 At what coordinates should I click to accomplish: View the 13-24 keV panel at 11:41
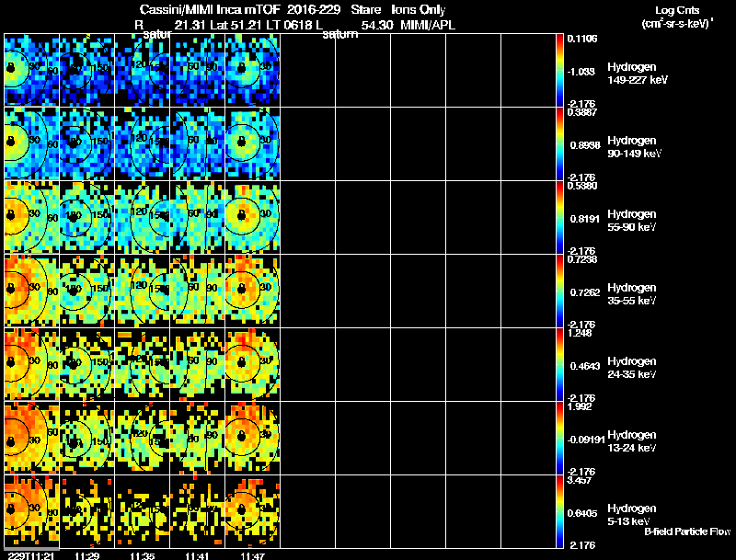tap(198, 438)
